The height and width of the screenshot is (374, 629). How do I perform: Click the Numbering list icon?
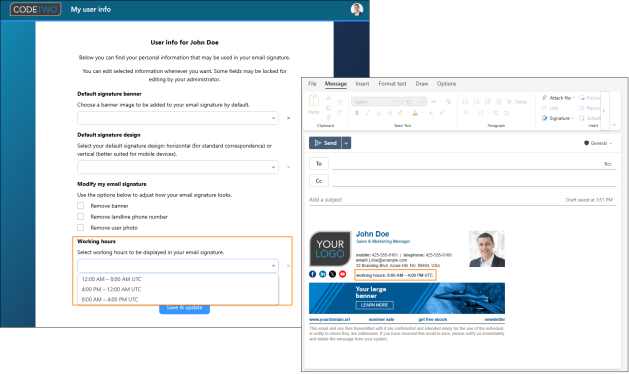pos(477,102)
